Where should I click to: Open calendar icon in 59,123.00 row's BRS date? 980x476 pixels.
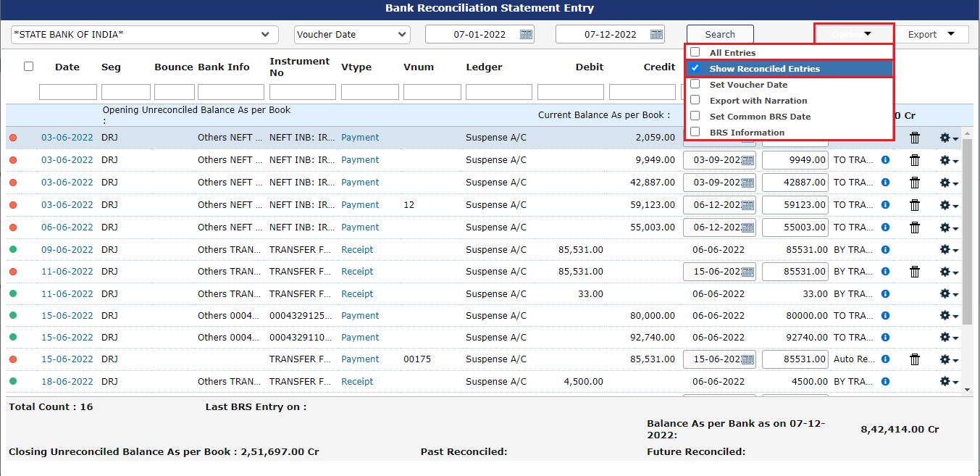coord(747,205)
